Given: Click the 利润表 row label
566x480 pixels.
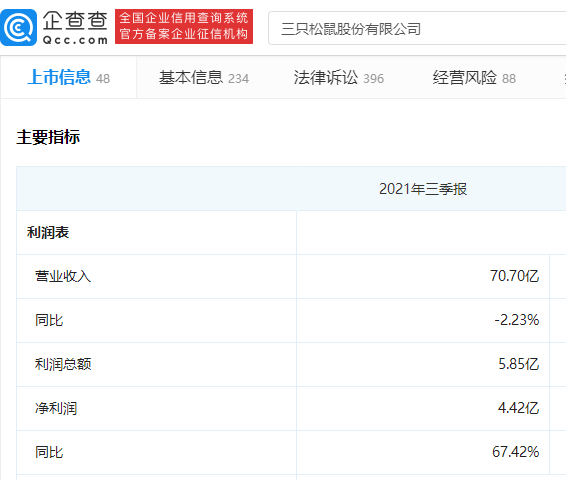Looking at the screenshot, I should click(48, 232).
